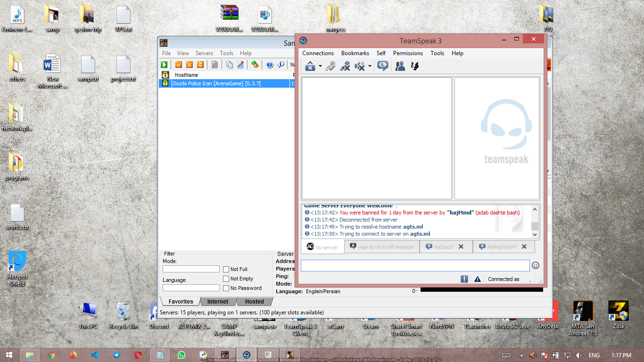Click the TeamSpeak chat message input field

(x=415, y=265)
